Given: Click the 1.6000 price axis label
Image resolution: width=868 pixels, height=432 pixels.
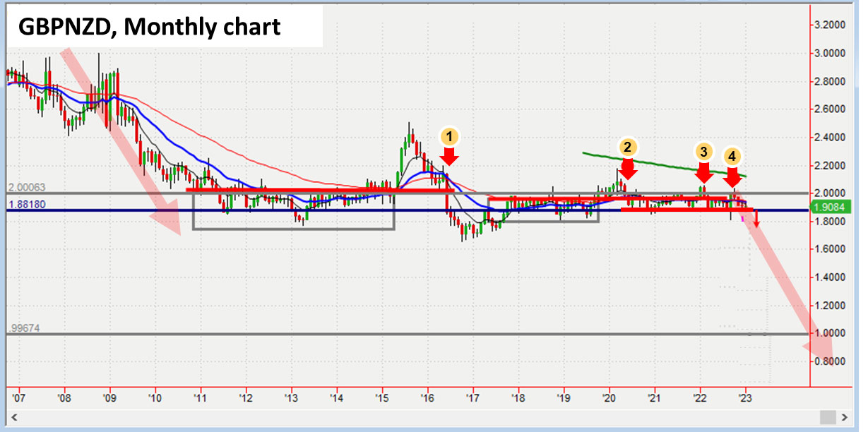Looking at the screenshot, I should click(829, 249).
